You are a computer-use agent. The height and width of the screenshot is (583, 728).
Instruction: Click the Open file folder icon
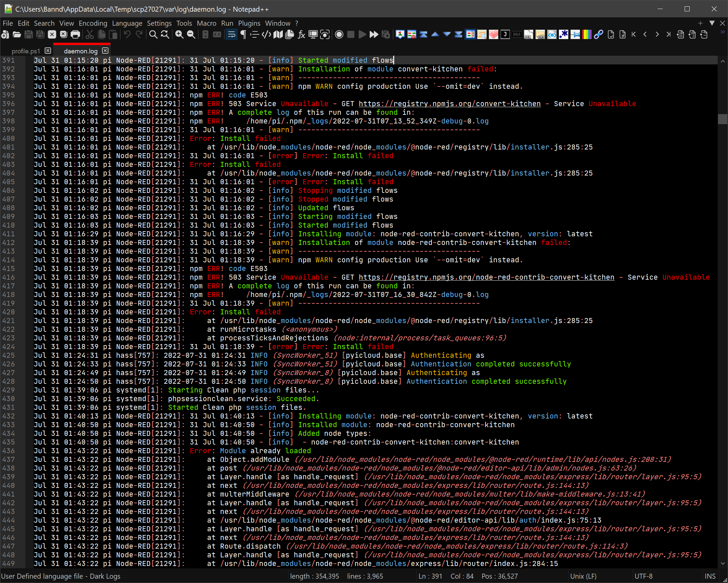[x=17, y=34]
